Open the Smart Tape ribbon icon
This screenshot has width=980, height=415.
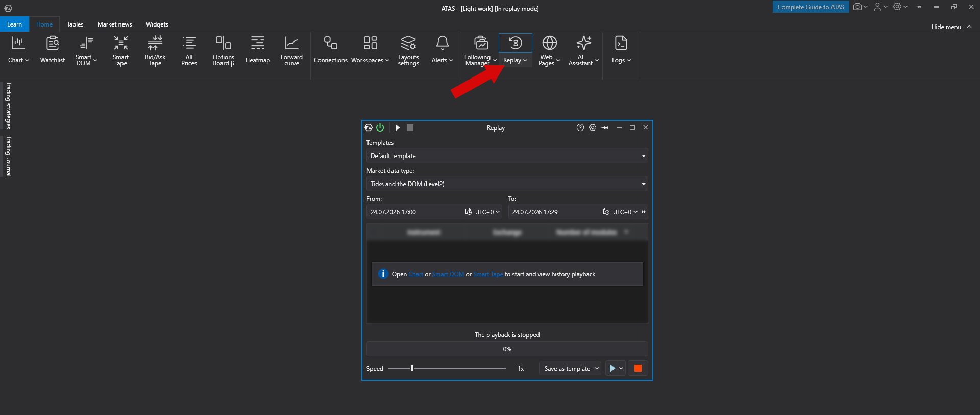click(x=121, y=49)
